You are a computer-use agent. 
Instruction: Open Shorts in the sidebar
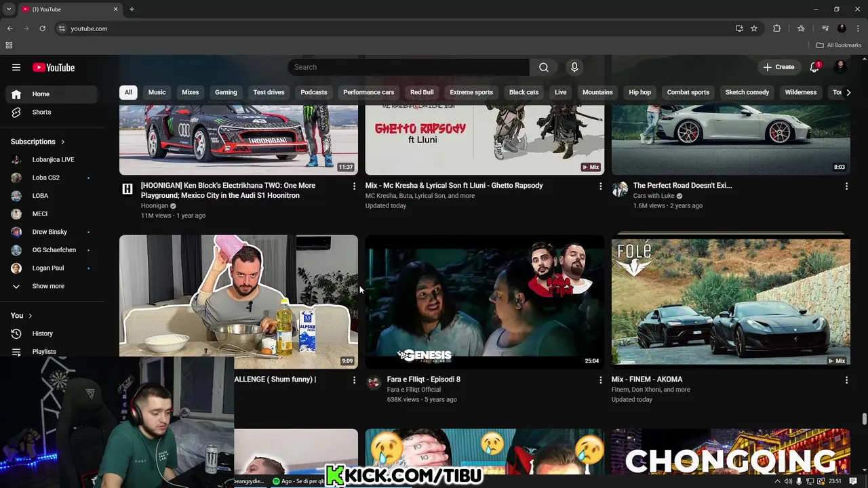coord(52,112)
